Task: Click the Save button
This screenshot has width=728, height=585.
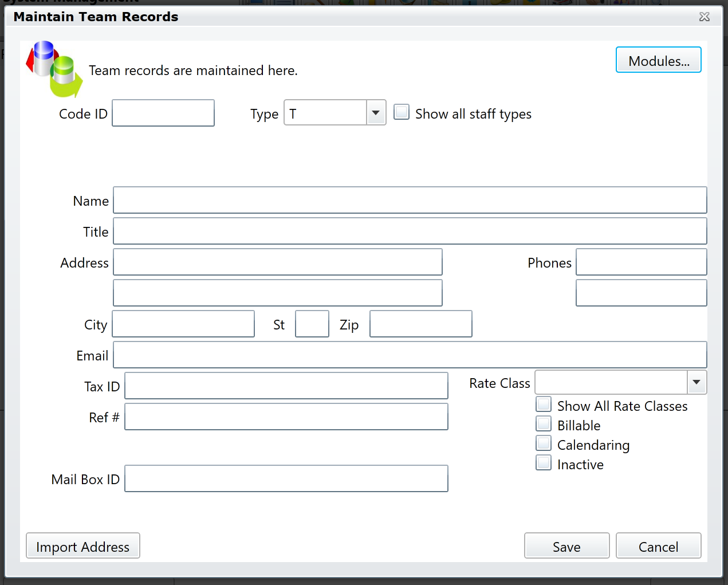Action: tap(566, 546)
